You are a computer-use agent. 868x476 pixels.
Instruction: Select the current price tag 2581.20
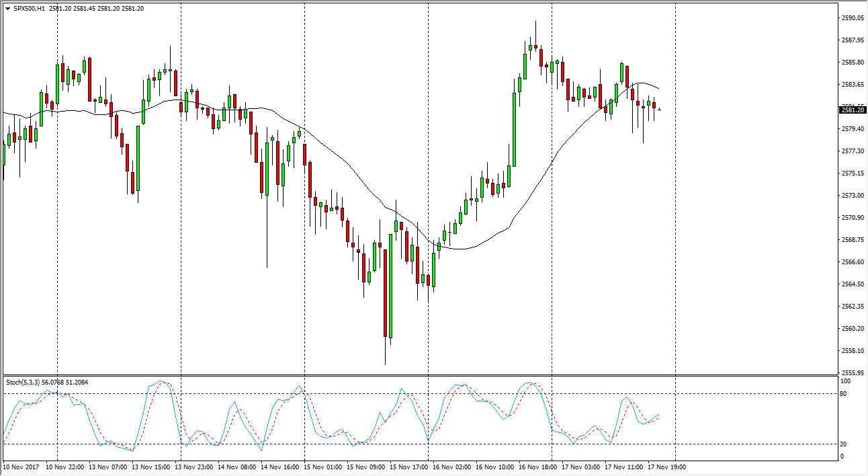pyautogui.click(x=852, y=110)
